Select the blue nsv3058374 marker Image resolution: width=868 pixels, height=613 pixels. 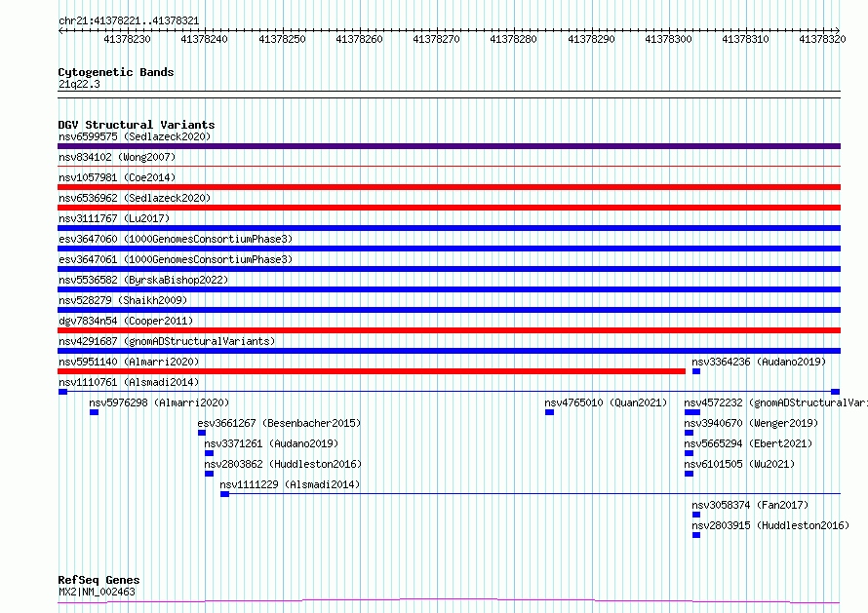pyautogui.click(x=696, y=515)
